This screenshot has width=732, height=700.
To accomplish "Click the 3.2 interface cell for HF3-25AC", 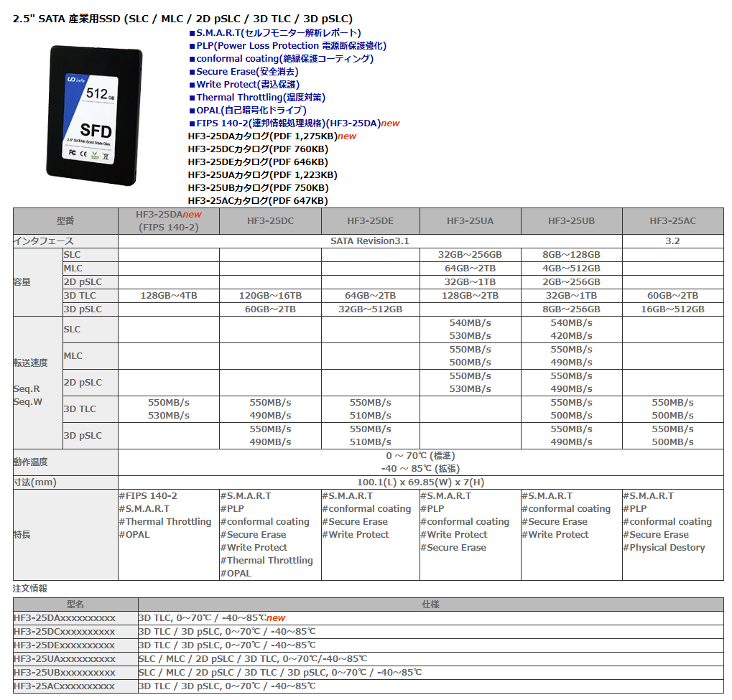I will pos(672,241).
